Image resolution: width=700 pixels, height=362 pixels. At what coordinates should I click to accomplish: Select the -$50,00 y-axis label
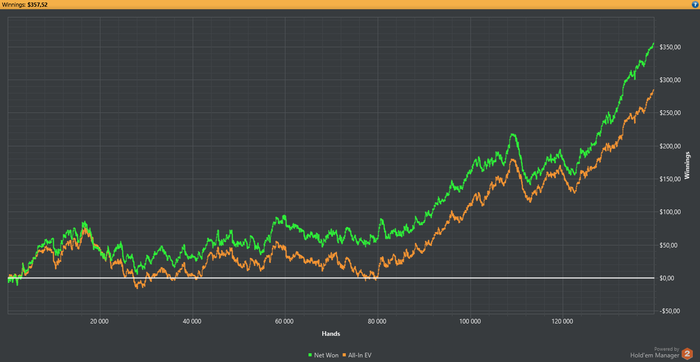coord(669,311)
